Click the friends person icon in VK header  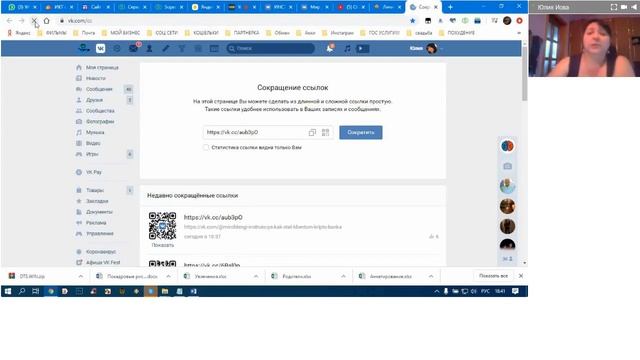[149, 49]
